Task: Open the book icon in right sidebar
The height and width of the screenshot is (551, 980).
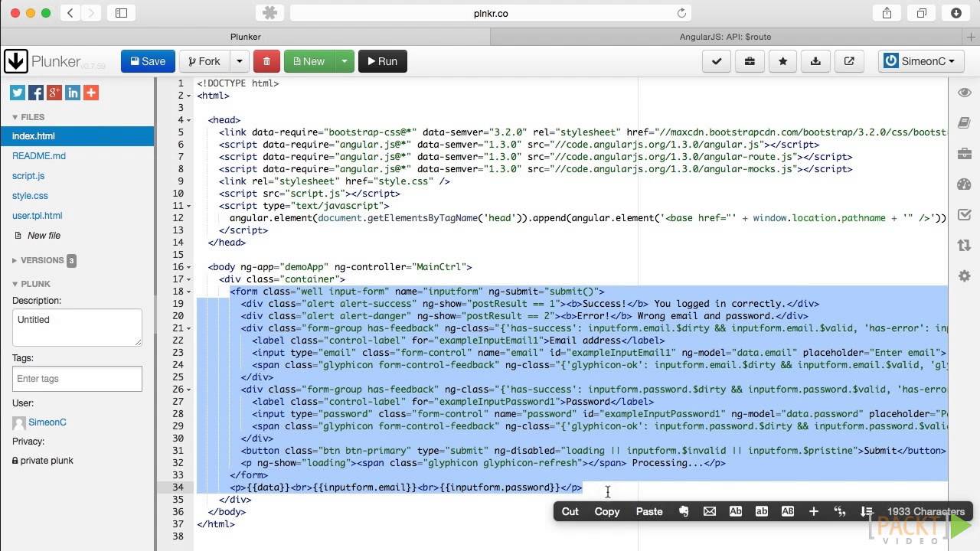Action: tap(964, 122)
